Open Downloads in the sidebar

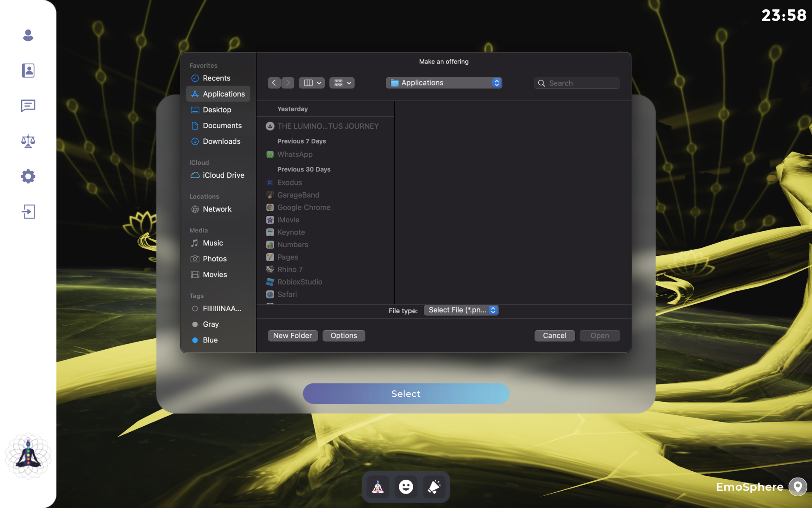pos(218,141)
